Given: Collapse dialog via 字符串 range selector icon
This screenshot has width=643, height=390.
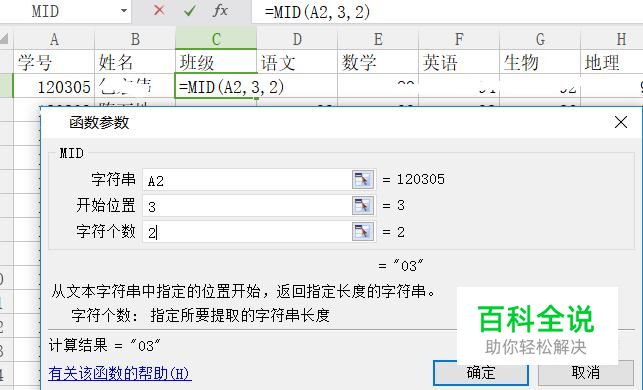Looking at the screenshot, I should 363,180.
